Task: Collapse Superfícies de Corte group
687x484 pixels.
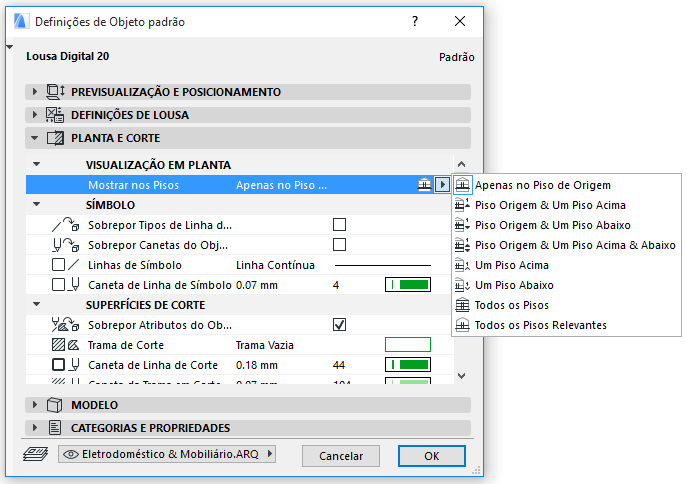Action: (37, 304)
